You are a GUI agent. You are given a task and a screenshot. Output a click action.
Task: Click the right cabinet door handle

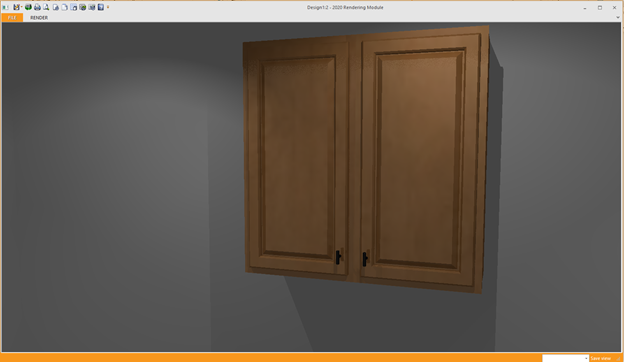pos(365,259)
